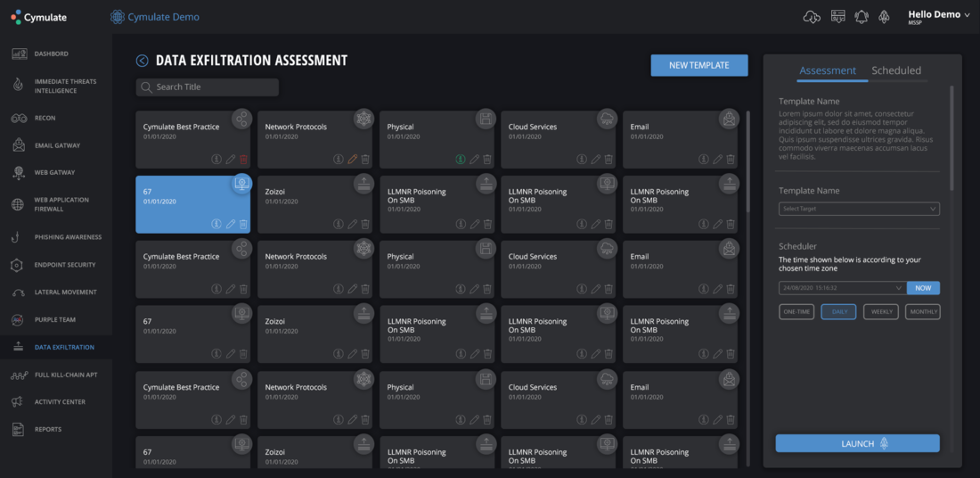
Task: Click the Web Gatway icon in sidebar
Action: 19,173
